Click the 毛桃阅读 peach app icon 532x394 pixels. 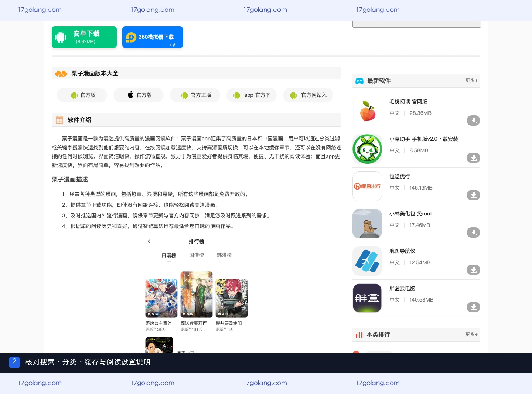coord(367,112)
